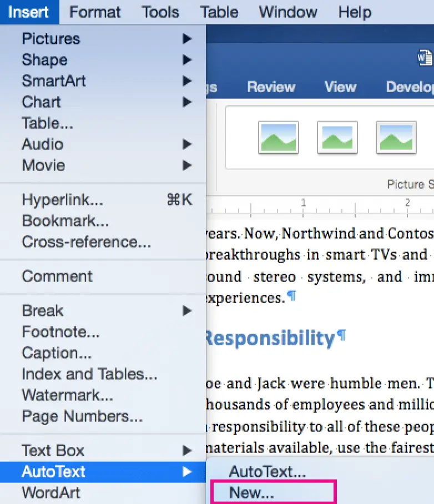Open AutoText... submenu entry
The image size is (434, 504).
[x=268, y=472]
